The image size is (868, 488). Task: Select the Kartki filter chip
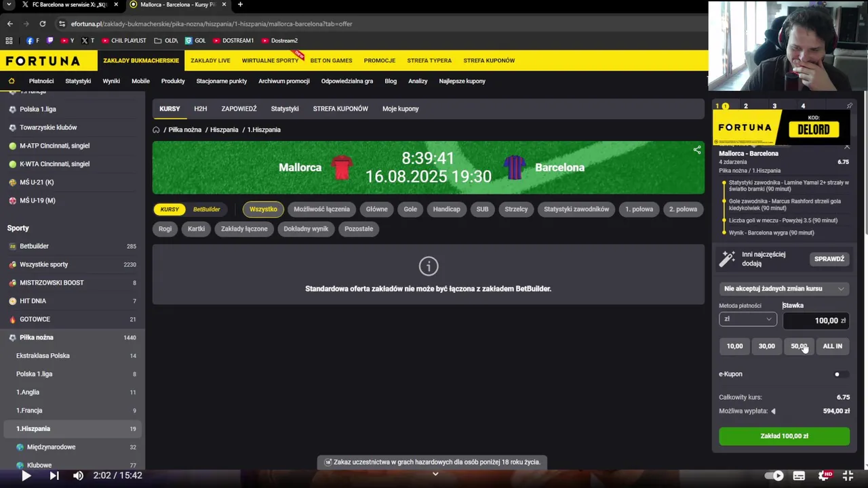(196, 229)
